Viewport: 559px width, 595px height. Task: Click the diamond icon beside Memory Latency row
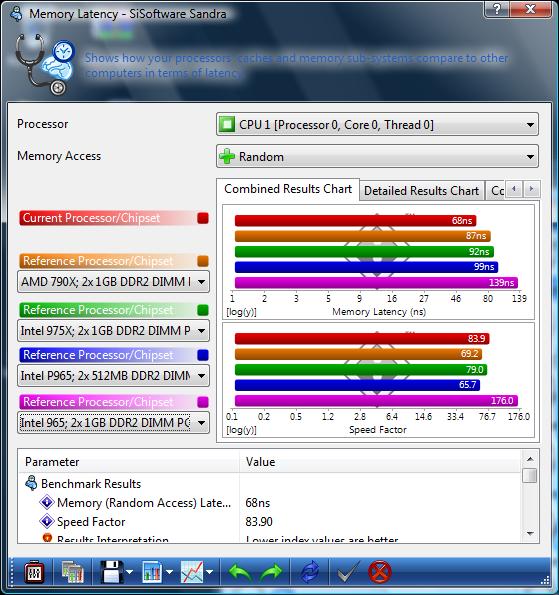click(x=47, y=502)
